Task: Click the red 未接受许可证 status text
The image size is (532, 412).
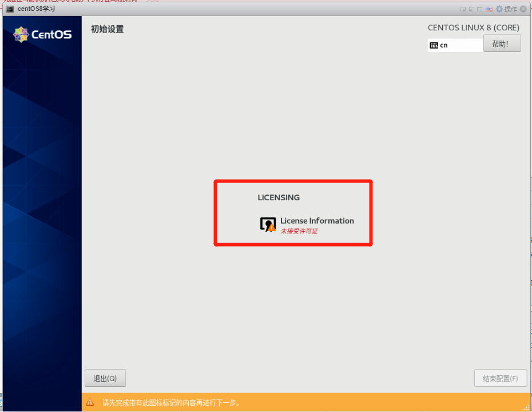Action: (x=299, y=231)
